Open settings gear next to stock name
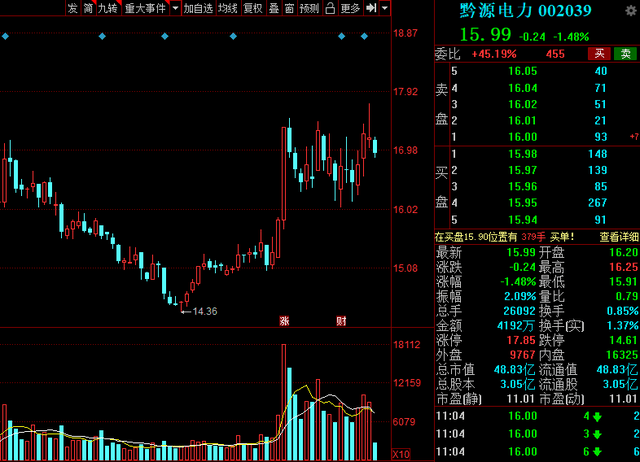 [x=632, y=11]
